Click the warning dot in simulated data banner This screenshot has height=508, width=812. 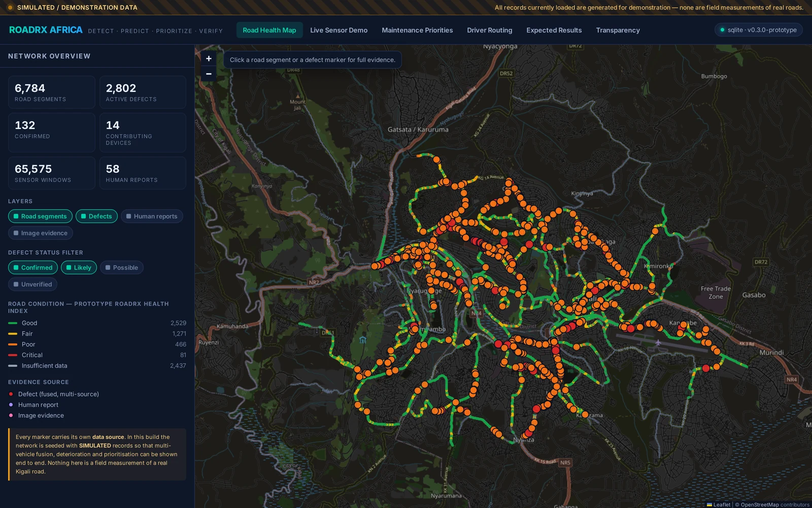[x=10, y=8]
